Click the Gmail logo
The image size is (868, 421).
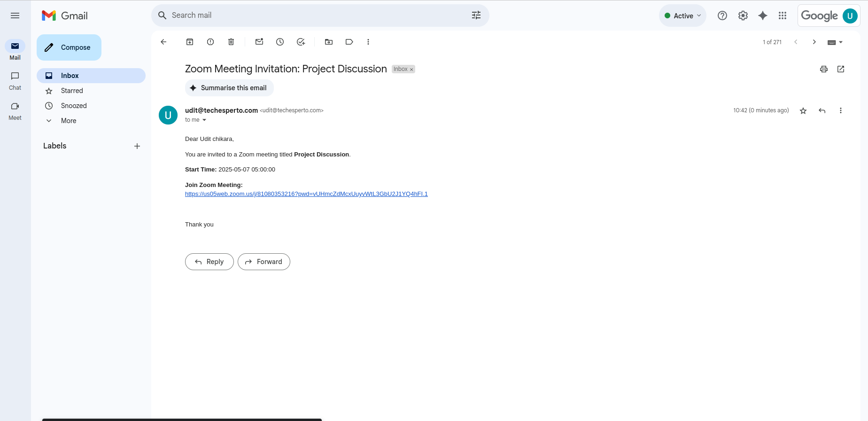[65, 16]
